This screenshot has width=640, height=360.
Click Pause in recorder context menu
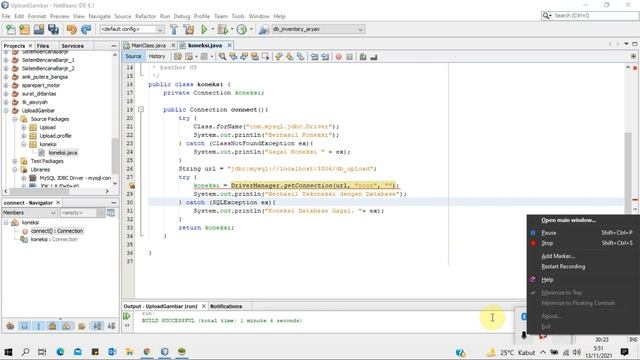click(549, 232)
